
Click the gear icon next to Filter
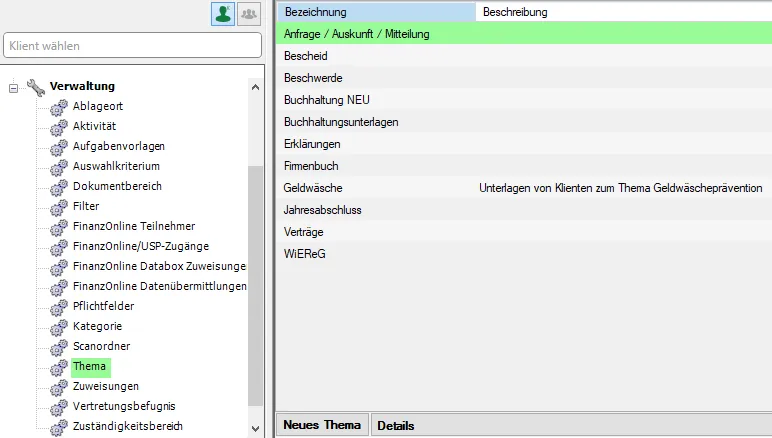59,207
